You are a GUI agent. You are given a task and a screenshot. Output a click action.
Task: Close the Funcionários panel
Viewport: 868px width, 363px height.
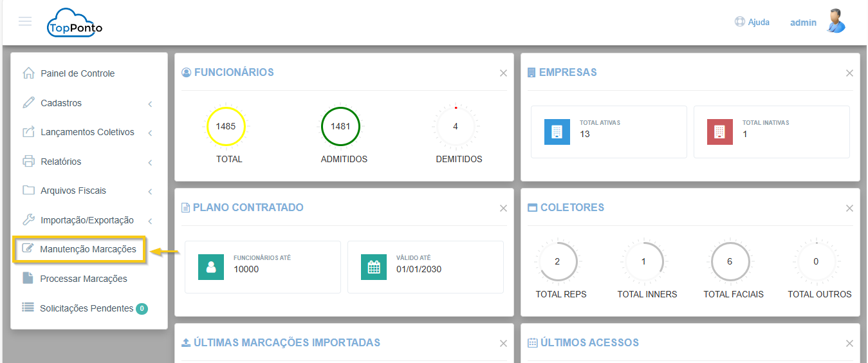pos(503,73)
